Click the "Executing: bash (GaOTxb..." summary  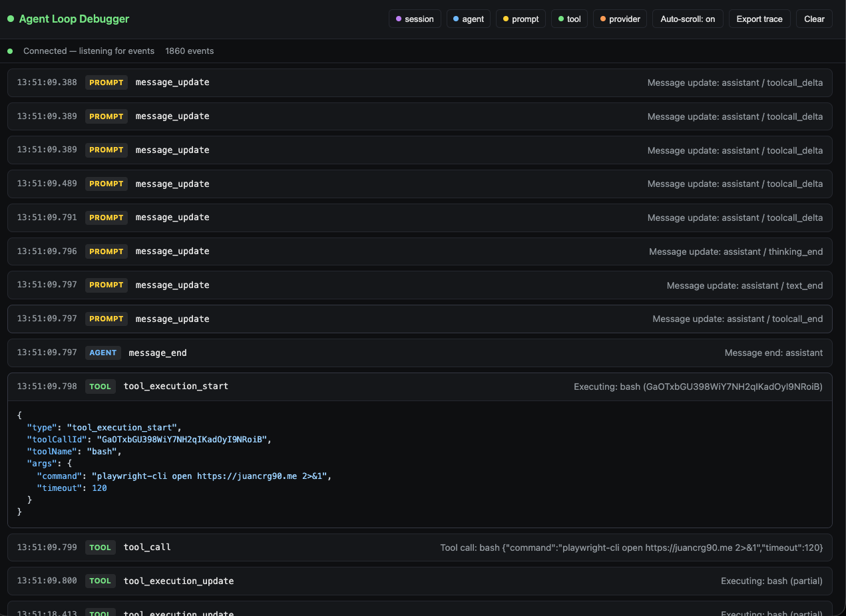[698, 386]
